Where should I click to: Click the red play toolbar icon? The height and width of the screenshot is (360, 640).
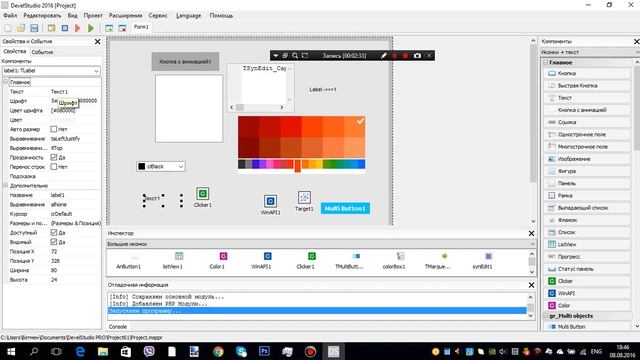pyautogui.click(x=78, y=28)
